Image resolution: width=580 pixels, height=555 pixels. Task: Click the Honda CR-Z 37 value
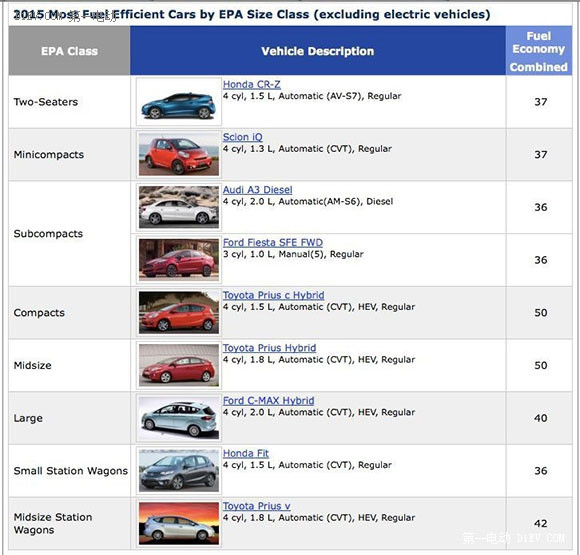540,102
